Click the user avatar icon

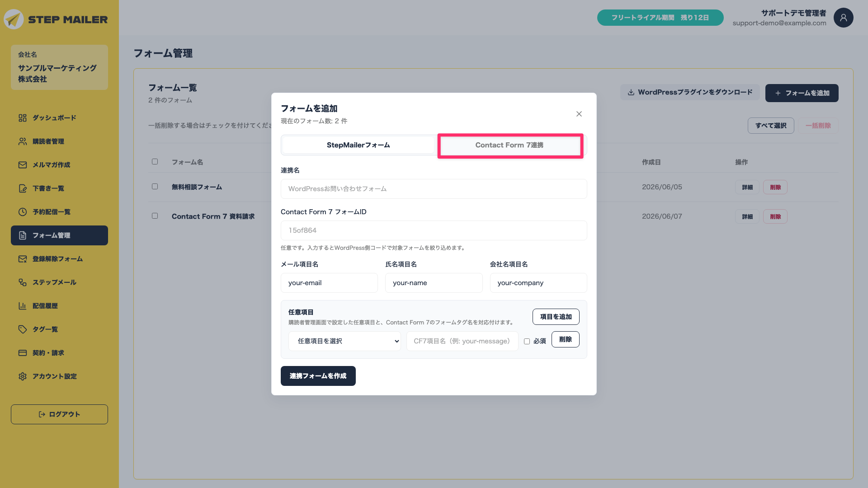pos(843,18)
